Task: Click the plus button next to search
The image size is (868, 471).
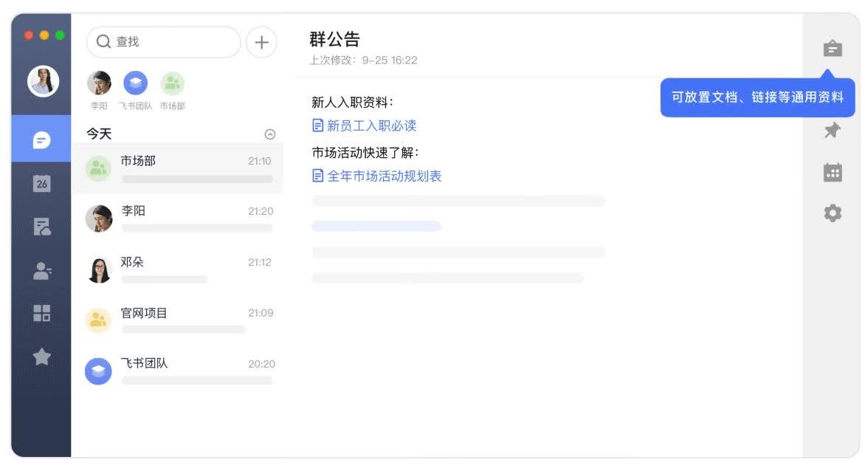Action: pyautogui.click(x=261, y=42)
